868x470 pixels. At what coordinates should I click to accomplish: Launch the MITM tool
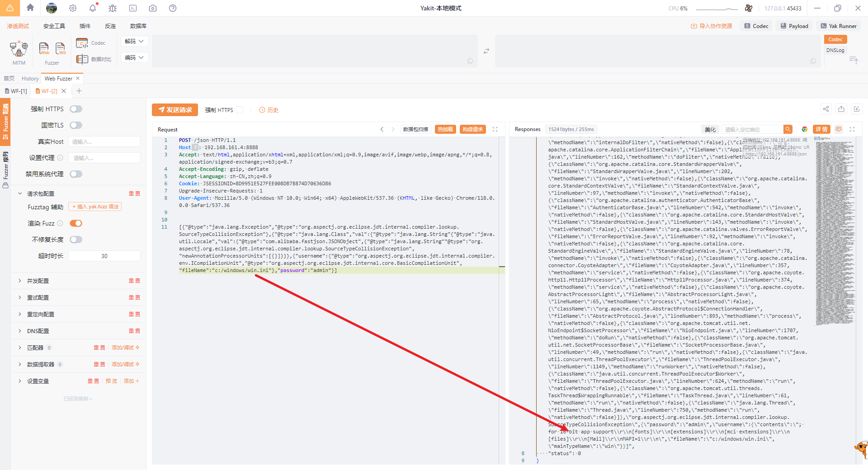[19, 53]
